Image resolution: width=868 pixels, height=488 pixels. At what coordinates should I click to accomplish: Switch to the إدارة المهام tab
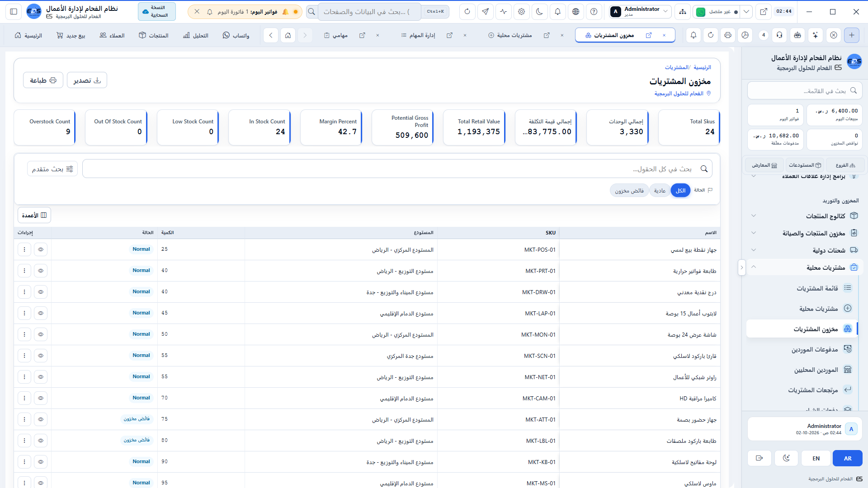click(x=418, y=35)
